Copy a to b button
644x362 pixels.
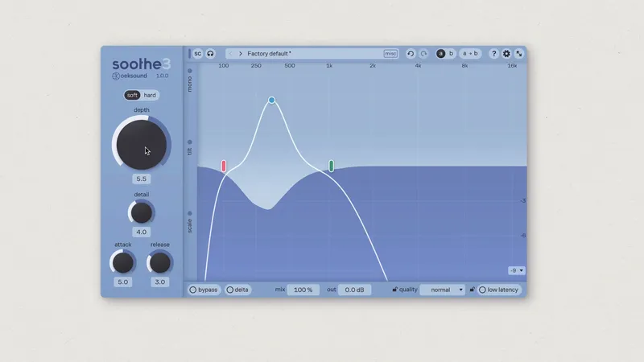[x=470, y=54]
